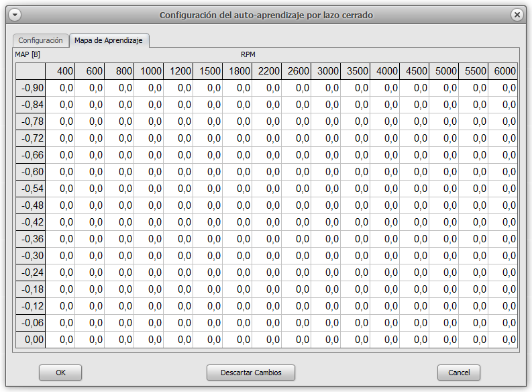Image resolution: width=532 pixels, height=392 pixels.
Task: Click the 2200 RPM column header
Action: (267, 71)
